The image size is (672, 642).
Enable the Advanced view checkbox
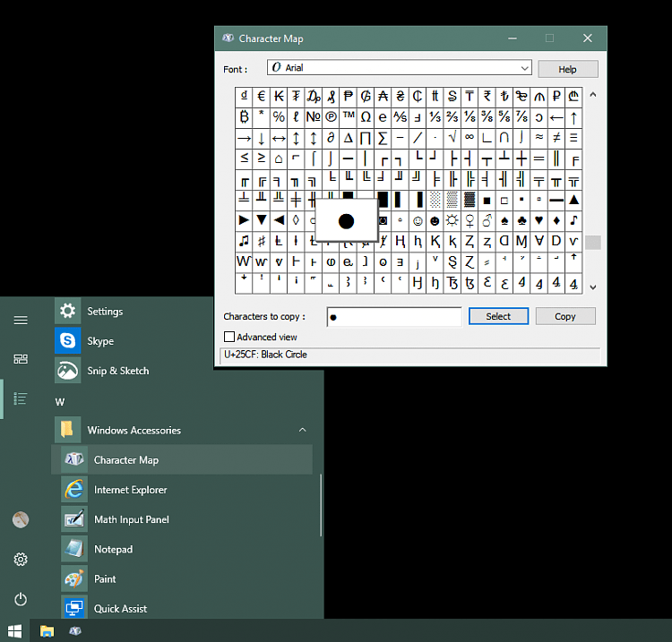[x=229, y=337]
